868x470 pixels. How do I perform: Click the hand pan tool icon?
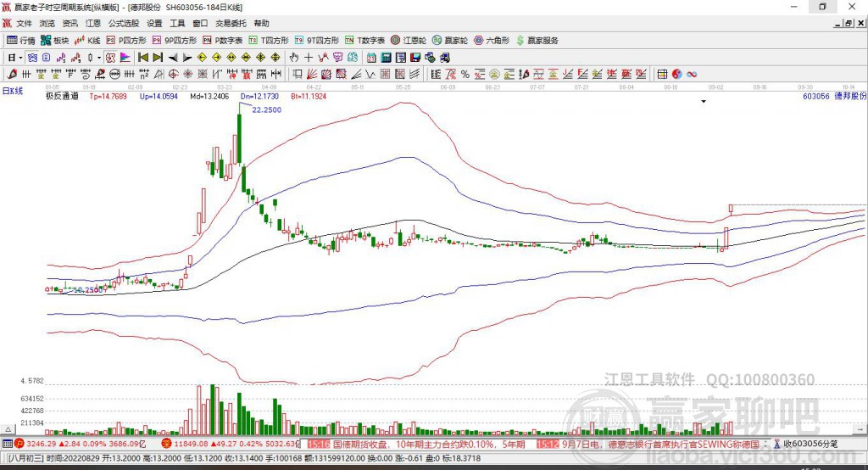(x=294, y=58)
